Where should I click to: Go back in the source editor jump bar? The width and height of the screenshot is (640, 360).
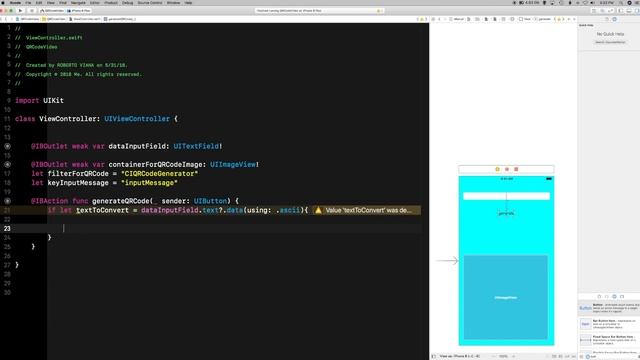[x=6, y=19]
